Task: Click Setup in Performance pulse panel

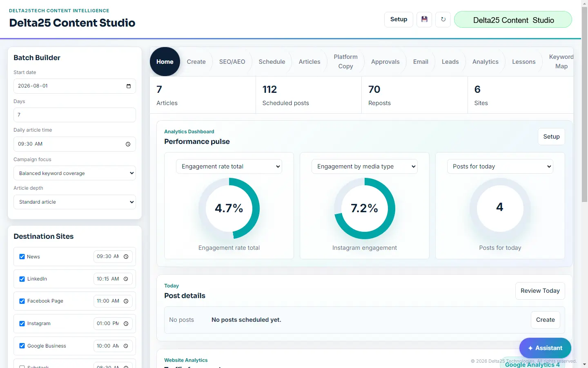Action: tap(551, 137)
